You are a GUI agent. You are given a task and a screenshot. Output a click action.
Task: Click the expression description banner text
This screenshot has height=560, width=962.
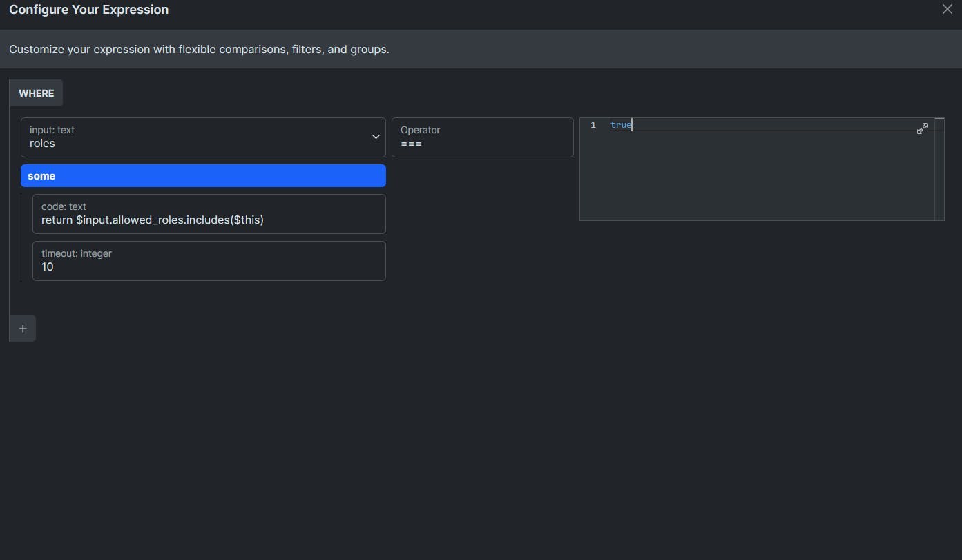point(199,50)
